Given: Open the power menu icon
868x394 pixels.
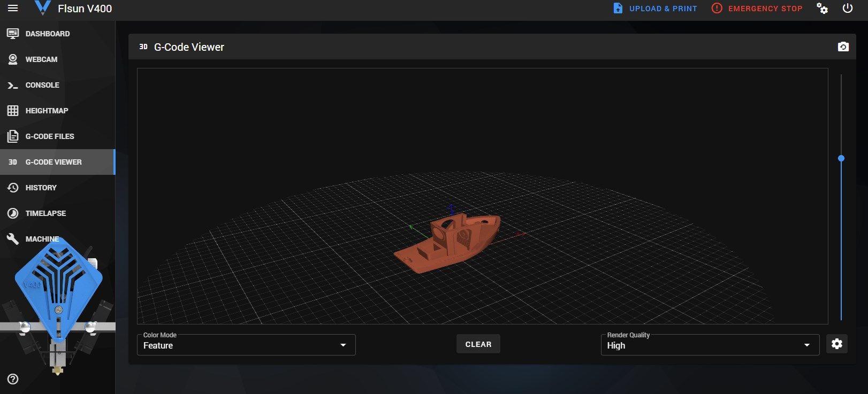Looking at the screenshot, I should (x=848, y=9).
